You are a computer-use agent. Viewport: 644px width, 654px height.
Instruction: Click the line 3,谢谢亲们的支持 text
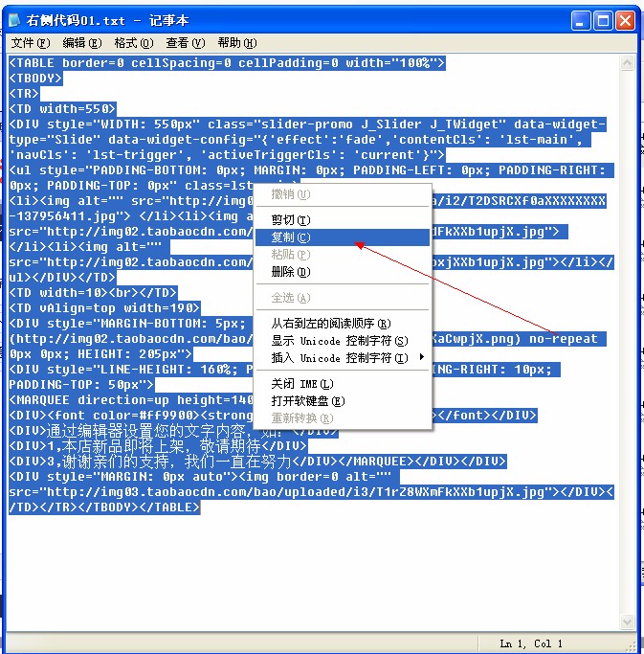tap(257, 462)
